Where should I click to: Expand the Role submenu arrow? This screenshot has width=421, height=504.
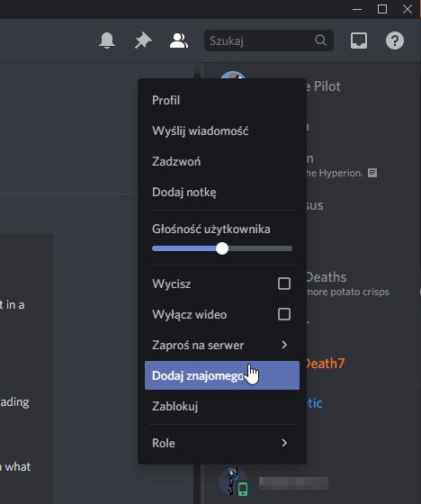[284, 443]
